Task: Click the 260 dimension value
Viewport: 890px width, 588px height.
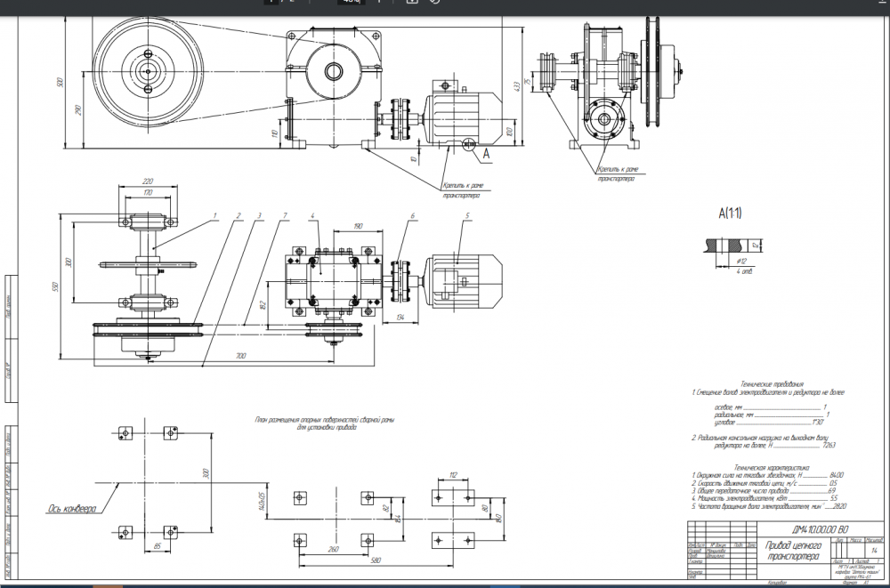Action: (334, 550)
